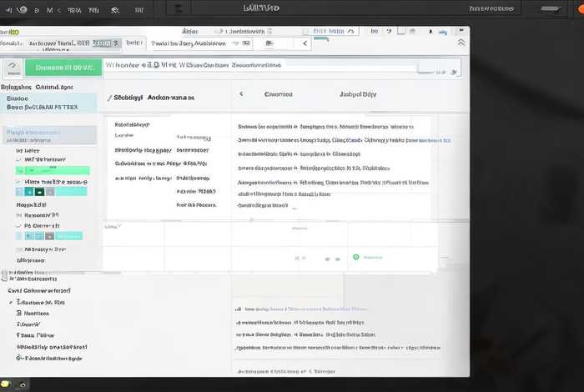584x392 pixels.
Task: Toggle the small checkbox above the lower strip's chevron row
Action: (x=19, y=215)
